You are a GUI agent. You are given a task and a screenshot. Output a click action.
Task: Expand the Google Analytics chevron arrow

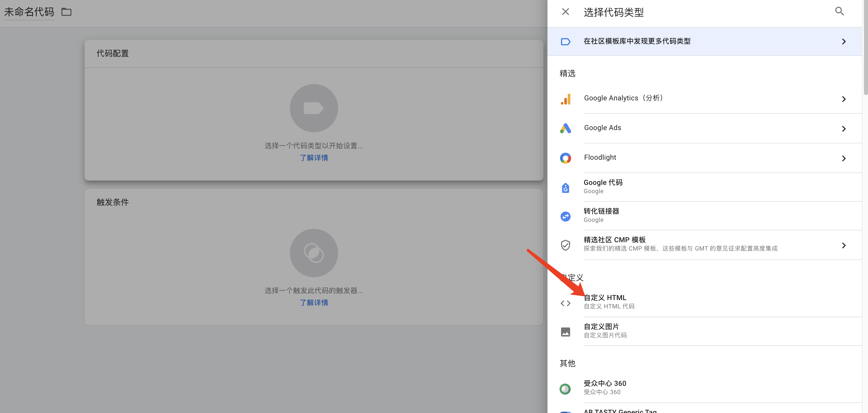coord(843,99)
